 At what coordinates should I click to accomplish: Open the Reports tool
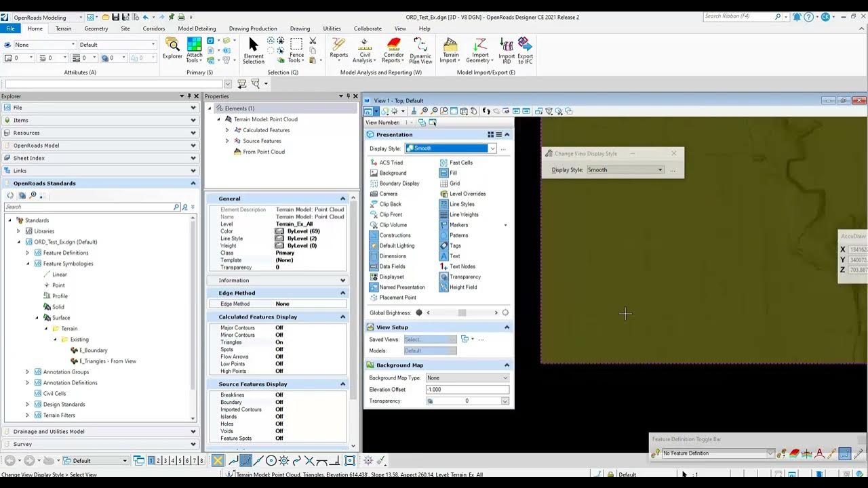click(338, 49)
